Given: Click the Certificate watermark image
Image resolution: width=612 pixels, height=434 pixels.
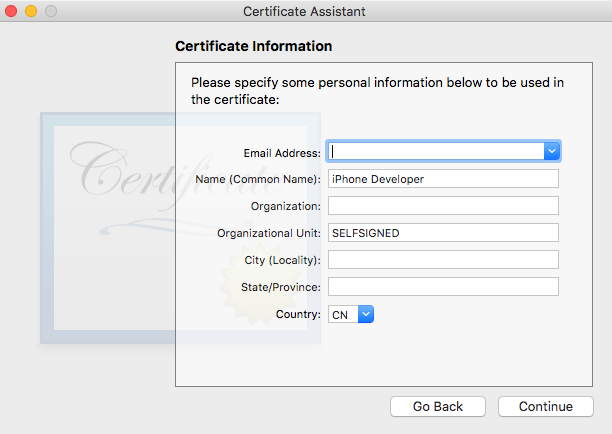Looking at the screenshot, I should click(180, 228).
